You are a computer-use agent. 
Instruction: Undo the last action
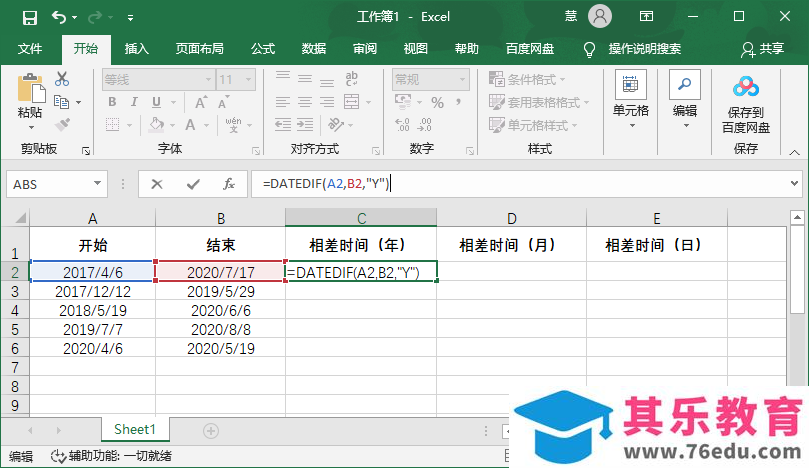(x=58, y=18)
